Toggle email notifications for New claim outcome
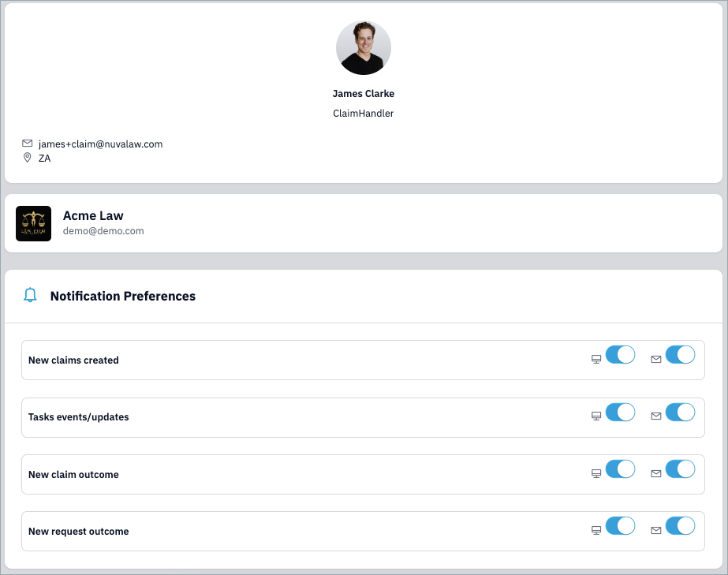Screen dimensions: 728x575 pyautogui.click(x=680, y=469)
